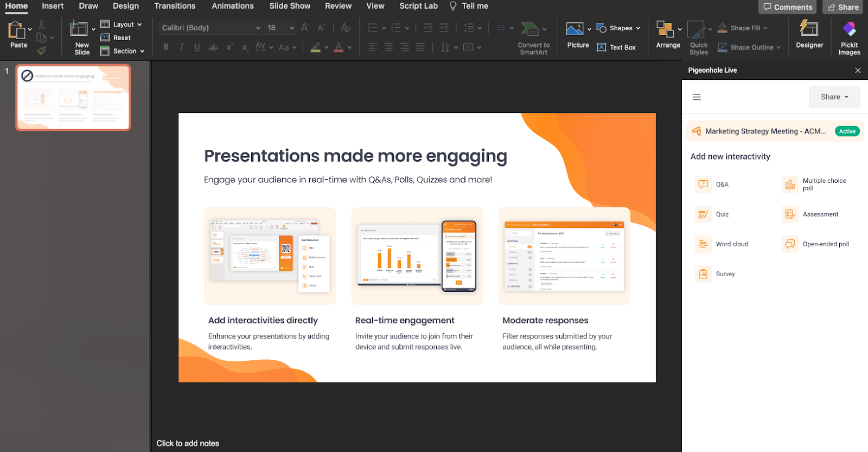Toggle bold formatting
Viewport: 868px width, 452px height.
(166, 47)
